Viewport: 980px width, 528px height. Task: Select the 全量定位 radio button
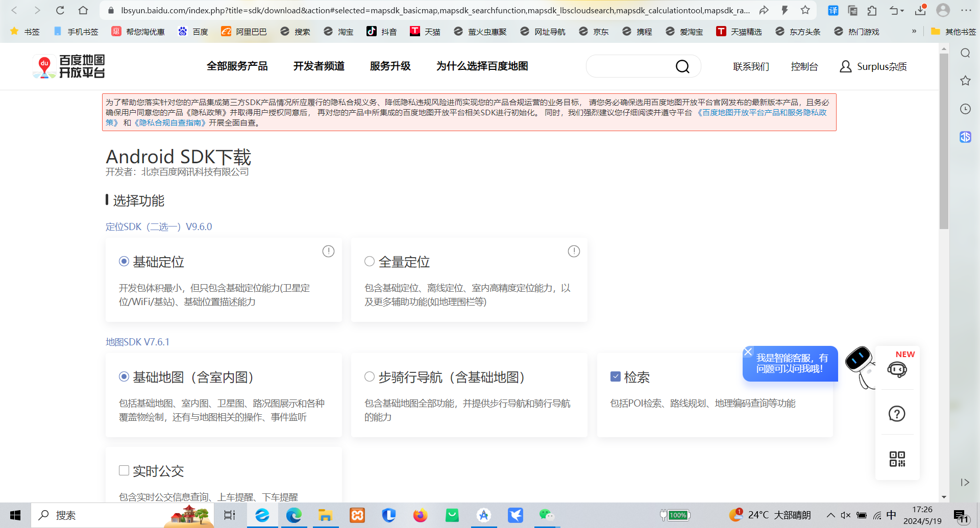pyautogui.click(x=370, y=261)
